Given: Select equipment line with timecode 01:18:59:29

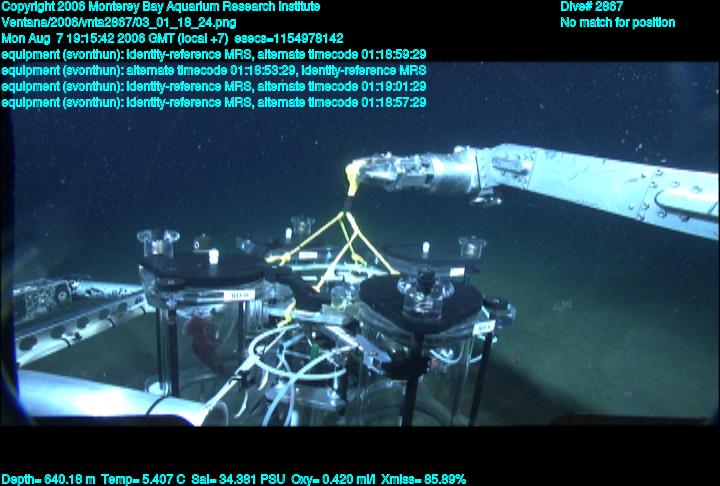Looking at the screenshot, I should point(214,55).
